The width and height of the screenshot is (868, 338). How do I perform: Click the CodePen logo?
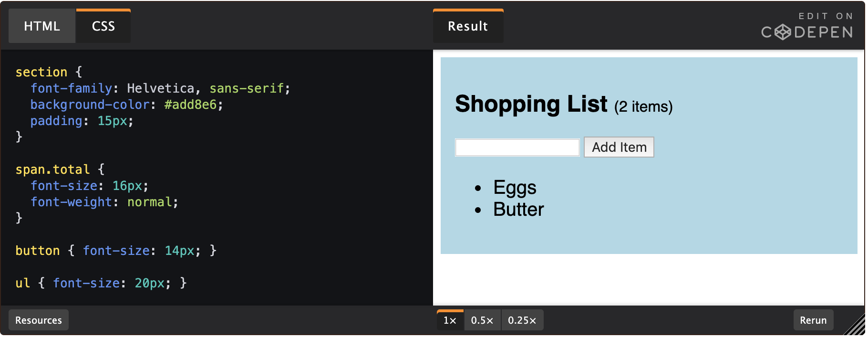click(807, 32)
